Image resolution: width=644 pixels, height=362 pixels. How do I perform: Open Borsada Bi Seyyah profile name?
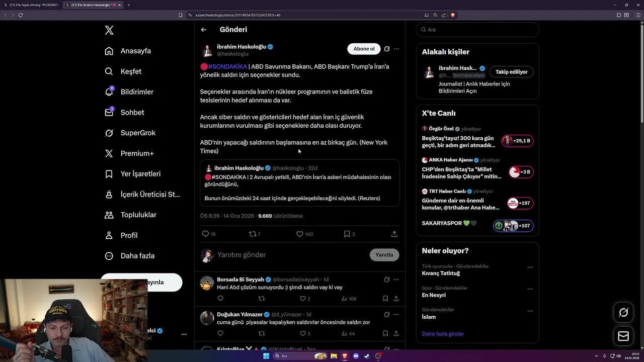[240, 280]
